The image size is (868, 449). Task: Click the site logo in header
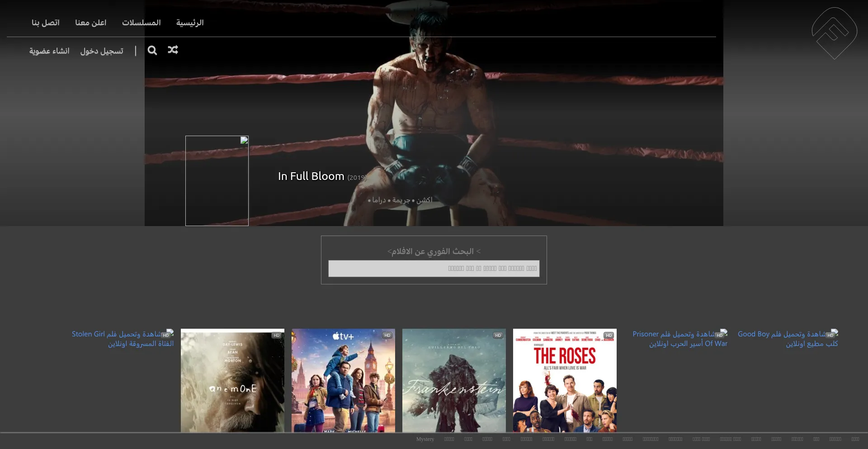click(834, 33)
